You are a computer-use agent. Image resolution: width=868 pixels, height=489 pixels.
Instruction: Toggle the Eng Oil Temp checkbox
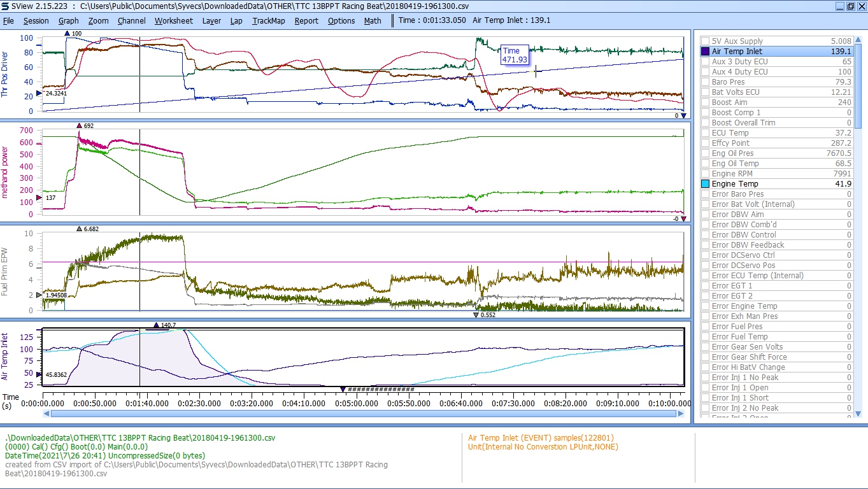[705, 163]
